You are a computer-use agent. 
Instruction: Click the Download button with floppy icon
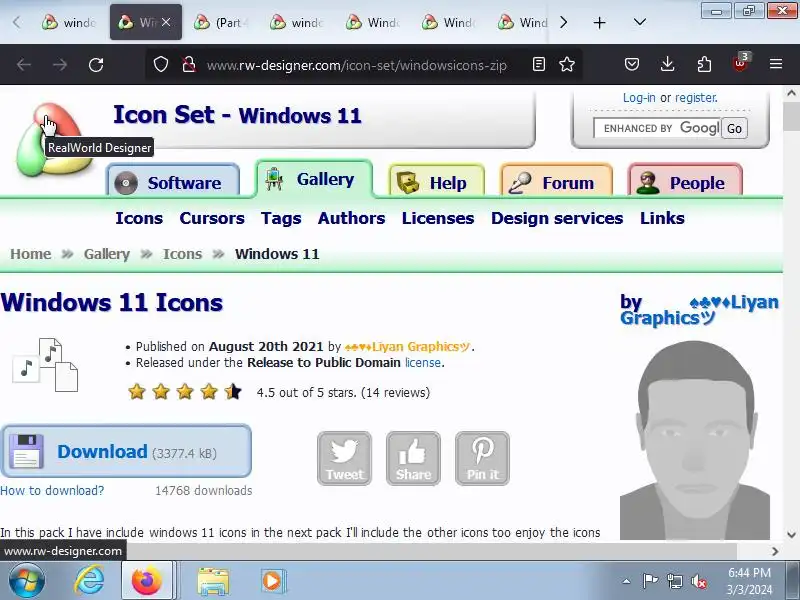(126, 451)
